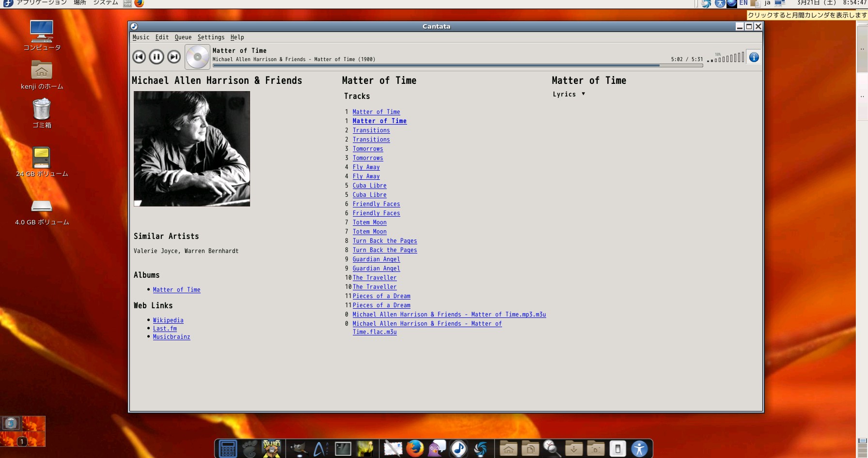Open the calculator icon in the dock
This screenshot has width=868, height=458.
pos(227,448)
